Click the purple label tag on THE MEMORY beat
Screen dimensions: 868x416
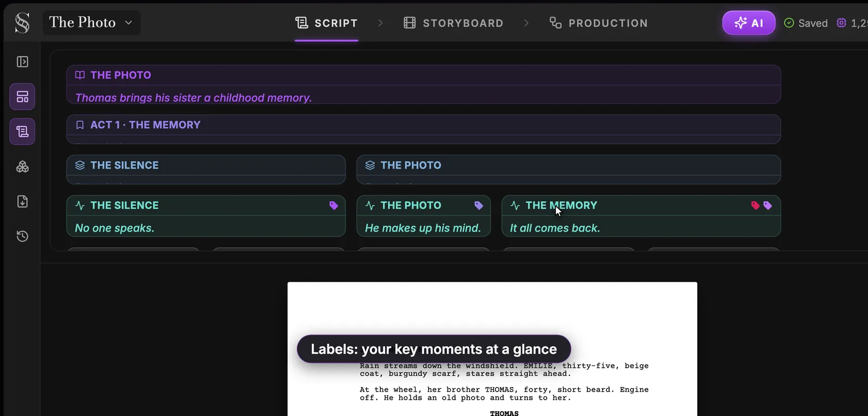coord(768,206)
